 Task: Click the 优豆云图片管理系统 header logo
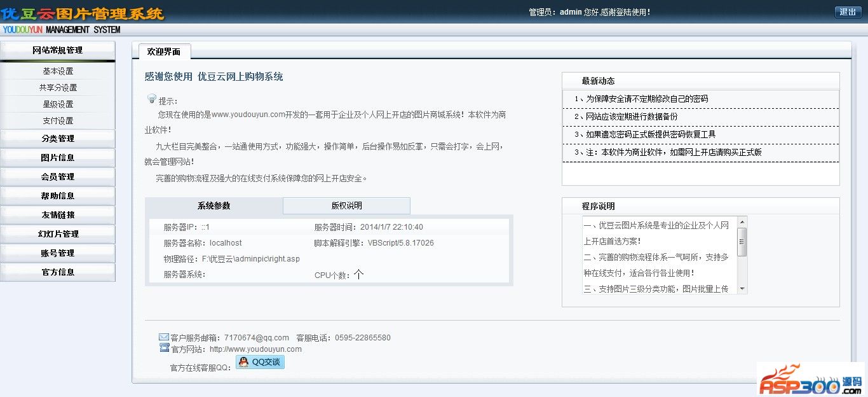[x=83, y=13]
